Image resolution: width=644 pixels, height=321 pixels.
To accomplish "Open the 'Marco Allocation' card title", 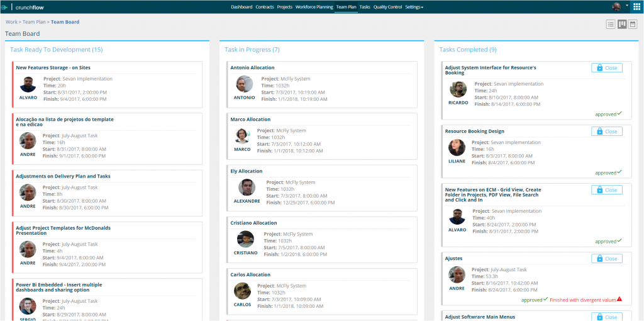I will pos(250,119).
